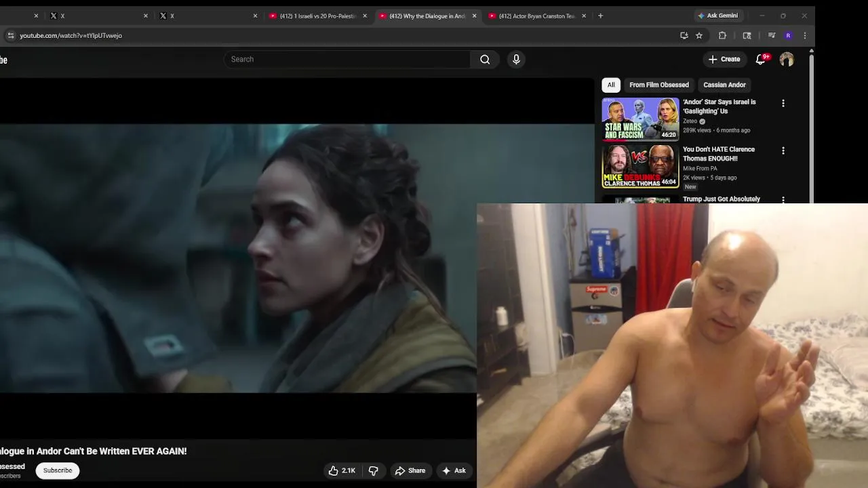Subscribe to the Film Obsessed channel

[58, 470]
